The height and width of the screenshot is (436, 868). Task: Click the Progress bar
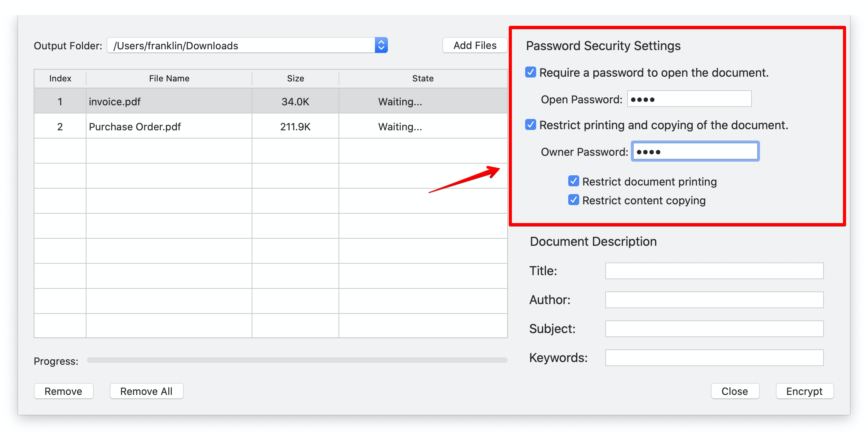pyautogui.click(x=297, y=360)
